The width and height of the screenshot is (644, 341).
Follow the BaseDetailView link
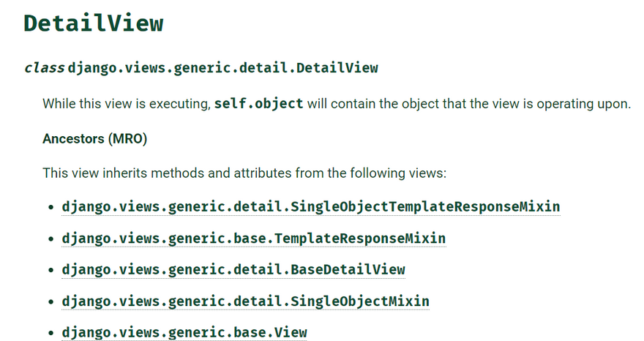[233, 269]
